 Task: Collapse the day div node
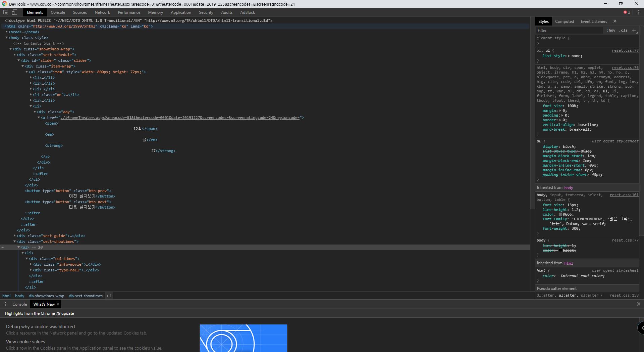35,112
